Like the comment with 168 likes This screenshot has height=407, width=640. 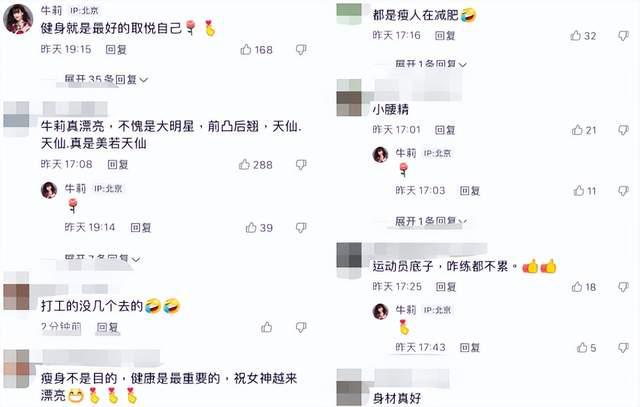pos(246,50)
